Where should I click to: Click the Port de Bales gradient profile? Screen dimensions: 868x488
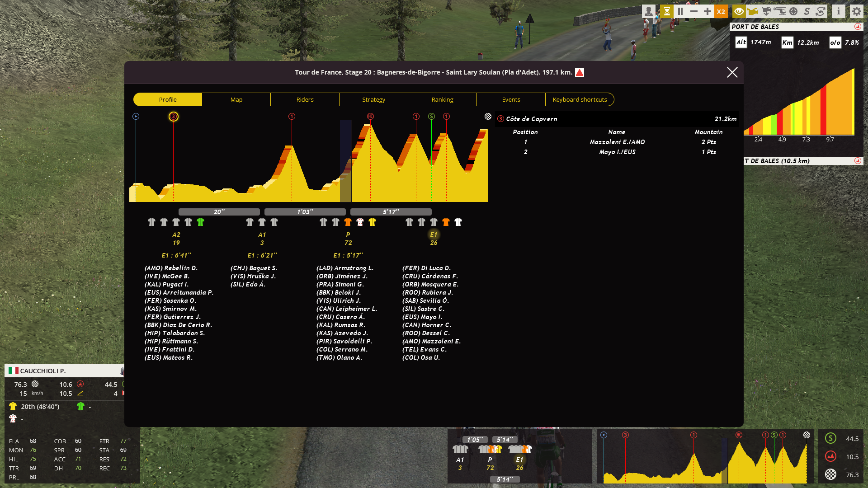799,102
